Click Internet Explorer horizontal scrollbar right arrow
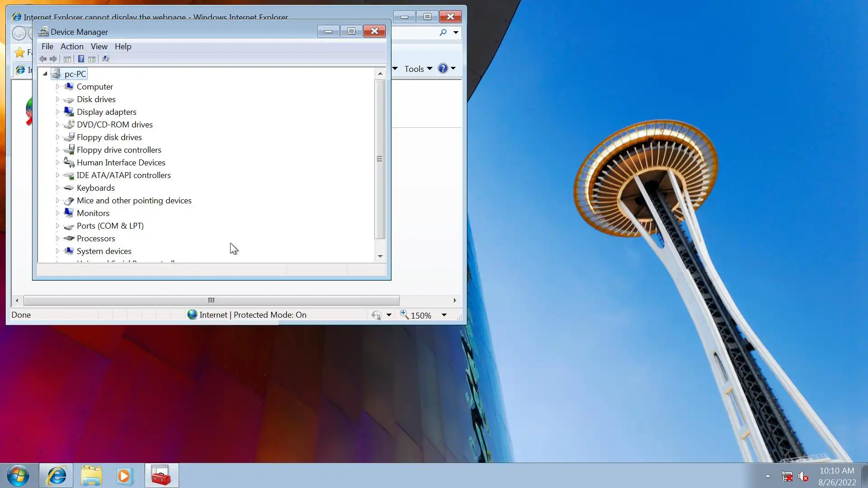Screen dimensions: 868x488 (x=455, y=300)
